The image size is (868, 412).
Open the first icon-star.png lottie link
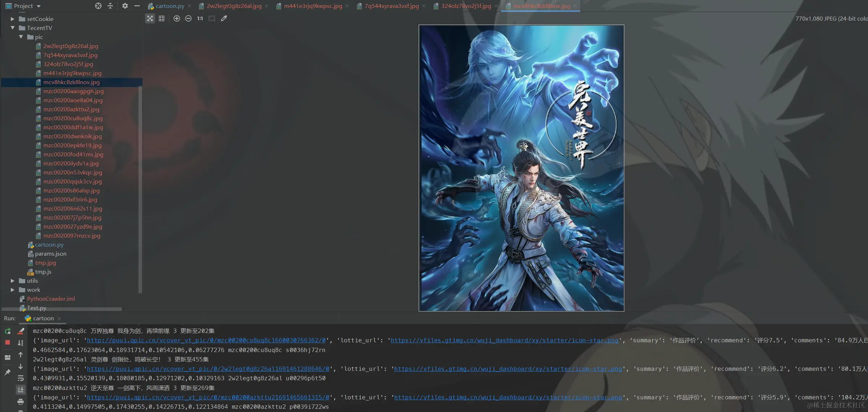coord(504,341)
